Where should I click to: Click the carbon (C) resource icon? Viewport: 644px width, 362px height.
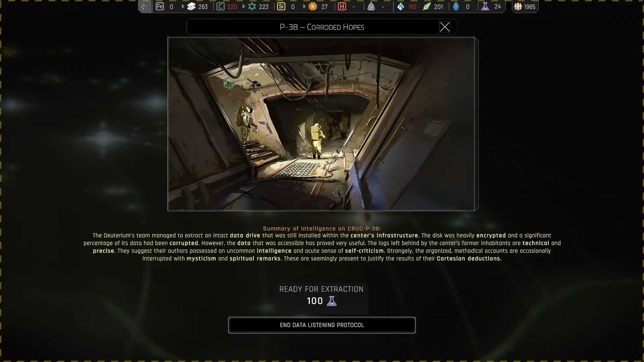coord(220,6)
